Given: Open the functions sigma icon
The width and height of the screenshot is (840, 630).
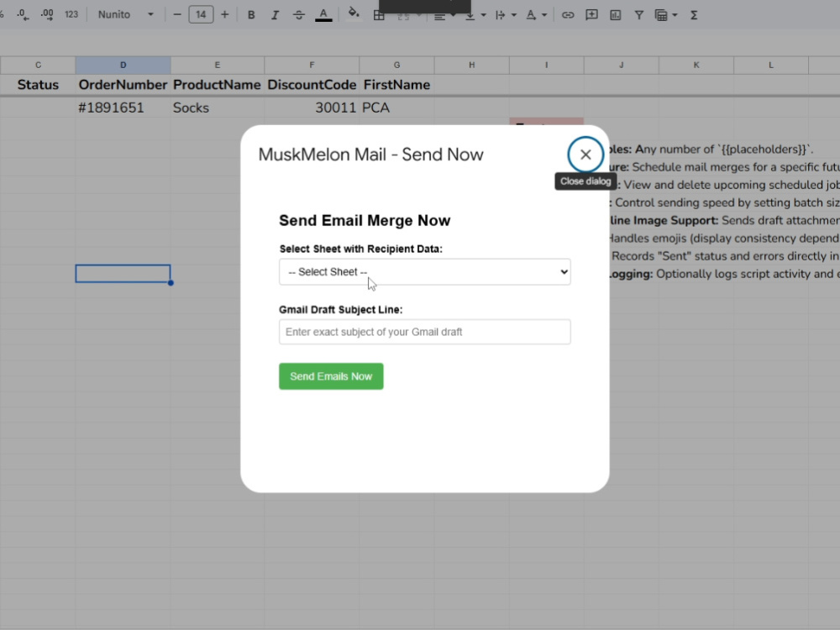Looking at the screenshot, I should (x=694, y=15).
